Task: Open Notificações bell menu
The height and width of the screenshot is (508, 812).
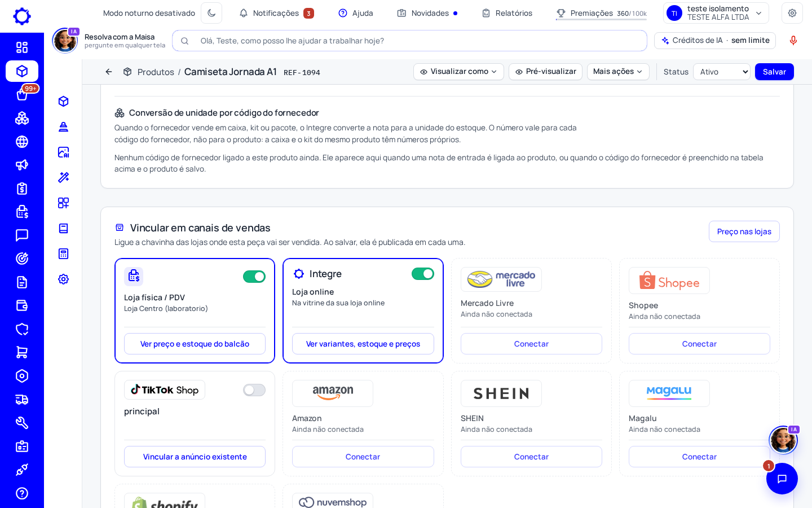Action: (x=276, y=13)
